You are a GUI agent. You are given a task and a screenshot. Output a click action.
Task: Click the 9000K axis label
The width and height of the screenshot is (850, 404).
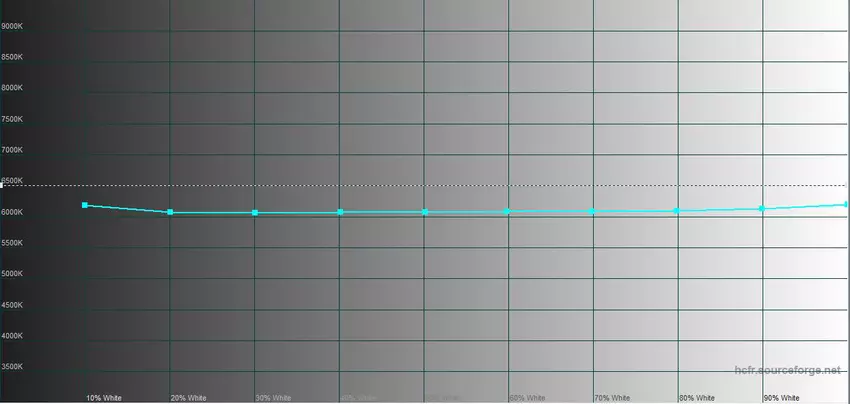15,26
